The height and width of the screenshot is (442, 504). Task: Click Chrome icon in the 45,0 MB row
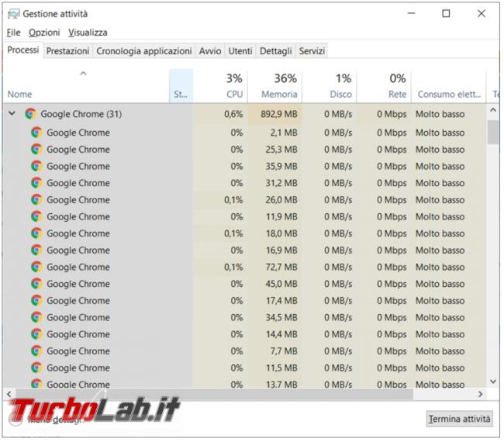tap(36, 284)
